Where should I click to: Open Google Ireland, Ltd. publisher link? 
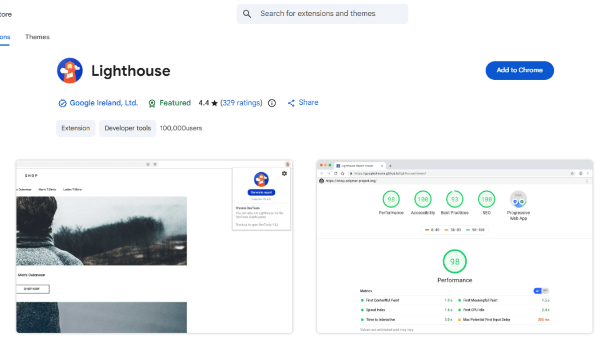(104, 103)
